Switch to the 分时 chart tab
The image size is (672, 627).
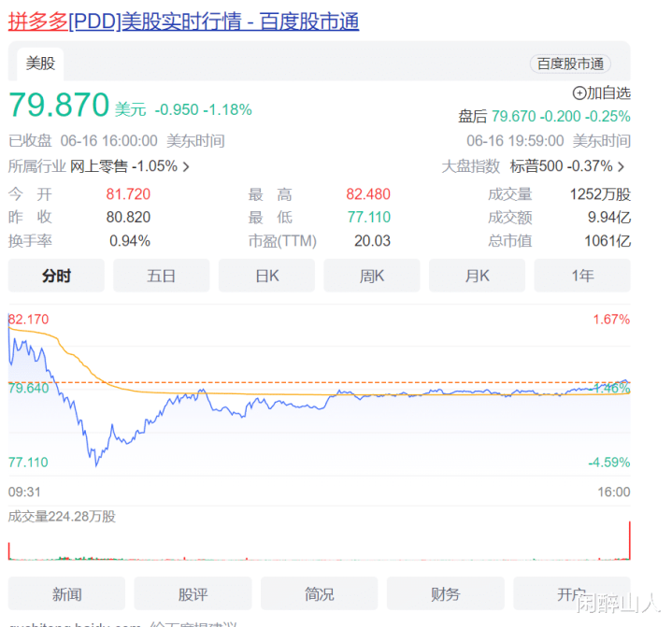pyautogui.click(x=56, y=276)
